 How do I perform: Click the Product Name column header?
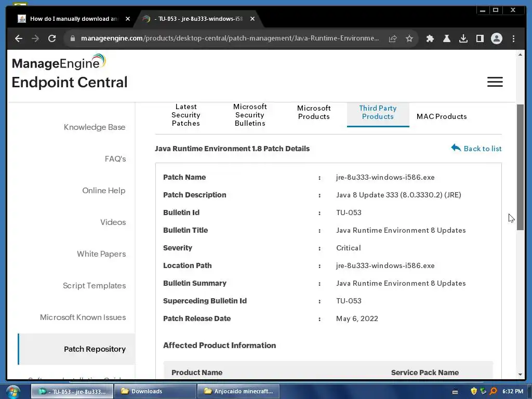coord(197,372)
